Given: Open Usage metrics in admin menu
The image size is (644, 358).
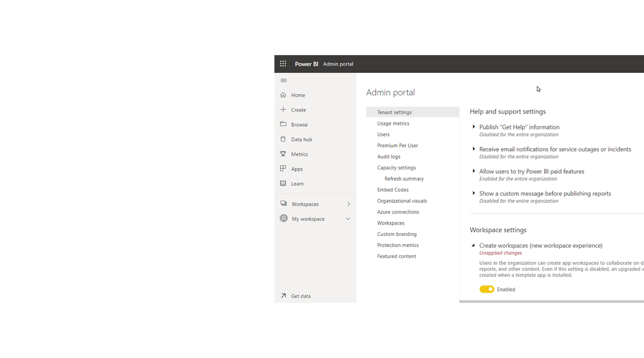Looking at the screenshot, I should tap(393, 123).
